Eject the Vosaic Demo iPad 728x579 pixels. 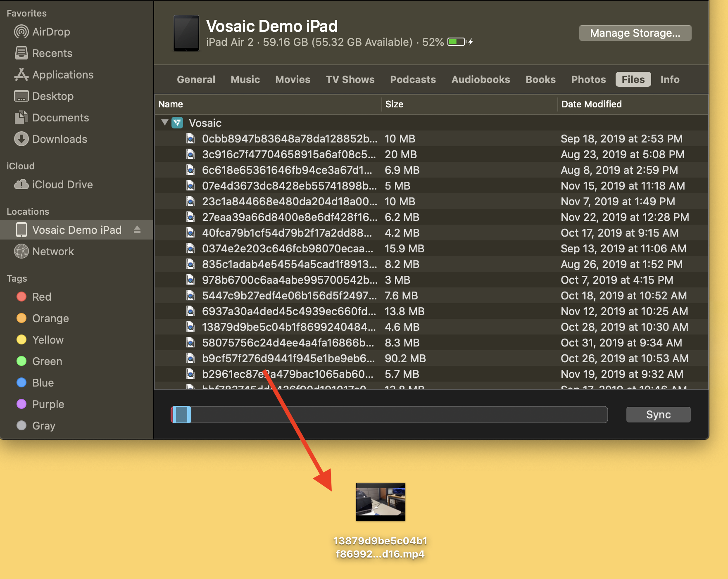[x=137, y=230]
